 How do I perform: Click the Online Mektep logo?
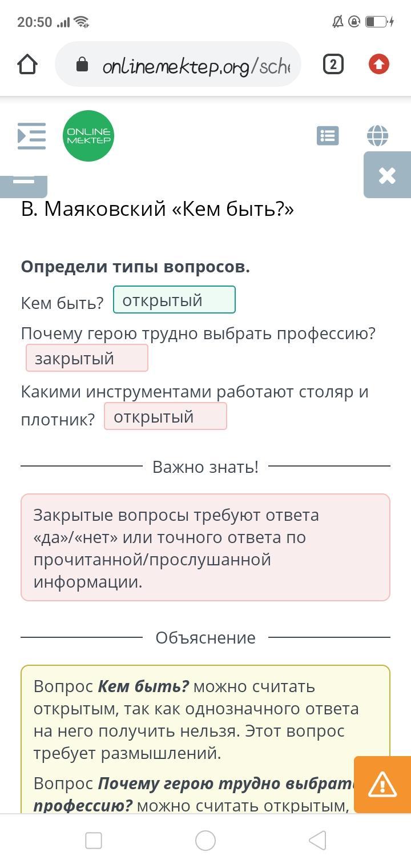pyautogui.click(x=88, y=136)
